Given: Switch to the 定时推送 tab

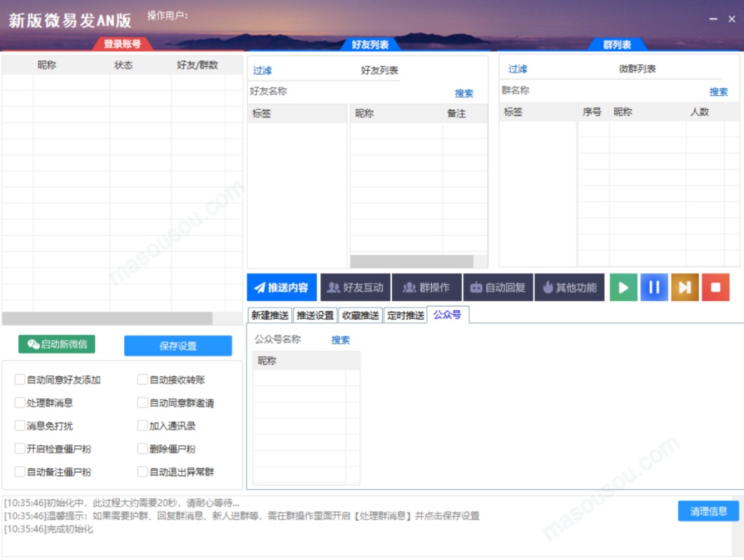Looking at the screenshot, I should 405,315.
